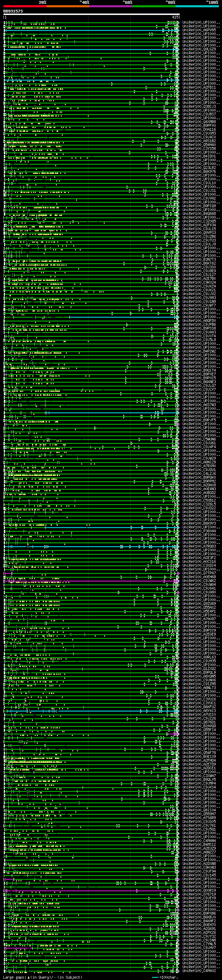The image size is (222, 980).
Task: Select hit UniRef100_C3YS58
Action: (x=199, y=148)
